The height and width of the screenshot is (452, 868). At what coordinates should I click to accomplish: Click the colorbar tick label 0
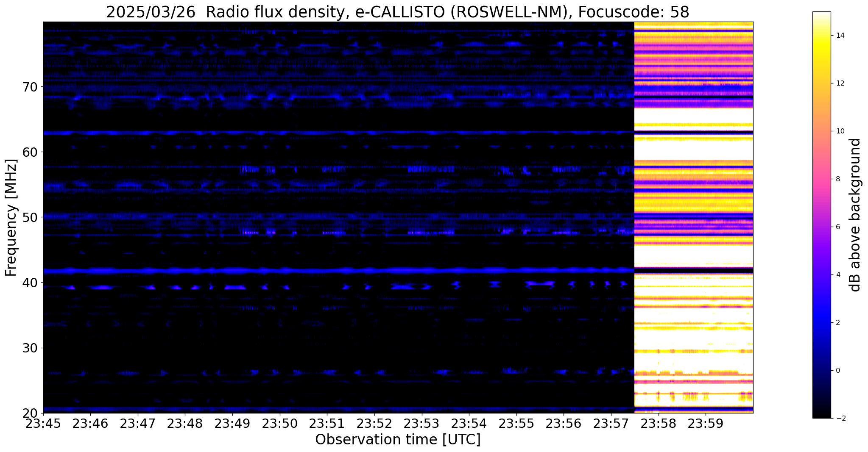coord(838,371)
